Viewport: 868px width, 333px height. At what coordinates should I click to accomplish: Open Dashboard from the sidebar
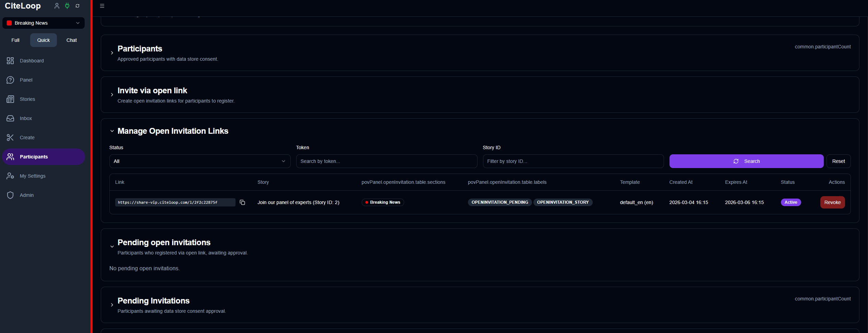(x=44, y=61)
